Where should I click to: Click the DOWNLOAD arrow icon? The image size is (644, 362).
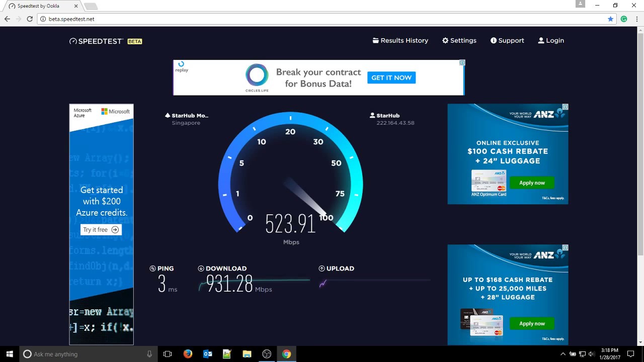coord(201,268)
